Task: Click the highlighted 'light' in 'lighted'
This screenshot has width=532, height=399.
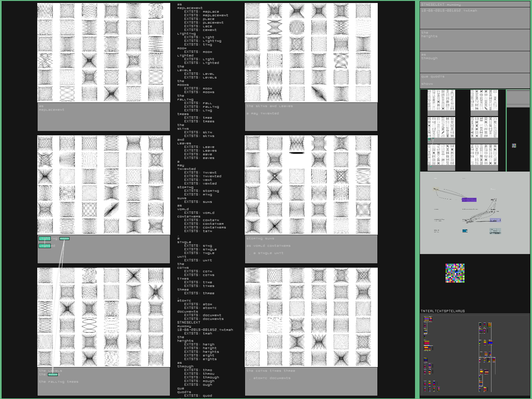Action: (45, 246)
